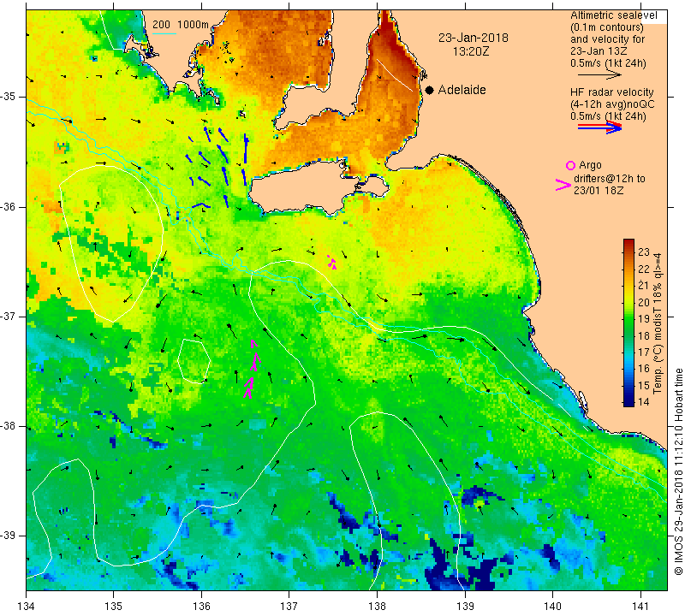Click the "drifters@12h to" legend label

[x=610, y=179]
